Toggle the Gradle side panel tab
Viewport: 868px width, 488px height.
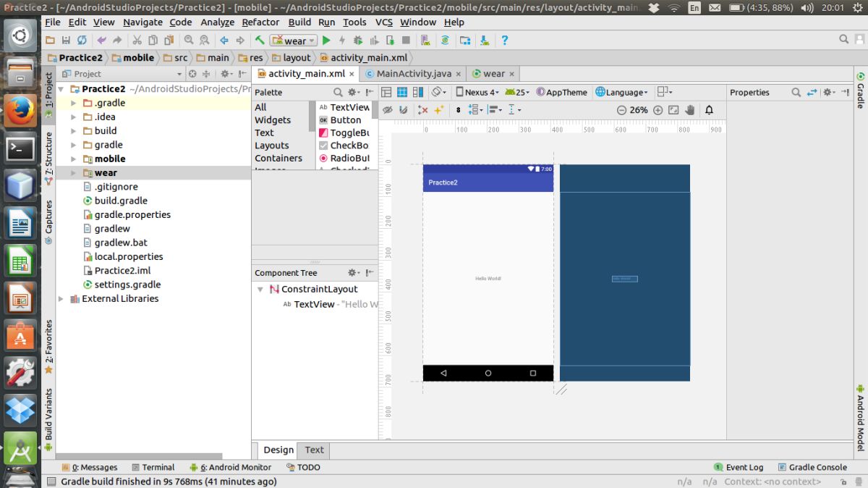click(x=861, y=90)
